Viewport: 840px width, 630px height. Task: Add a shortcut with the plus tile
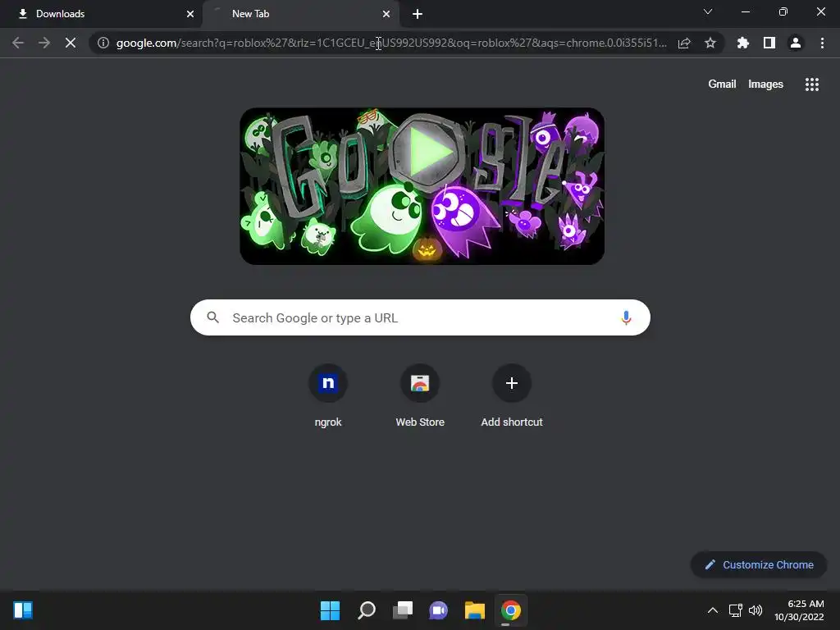click(x=512, y=396)
